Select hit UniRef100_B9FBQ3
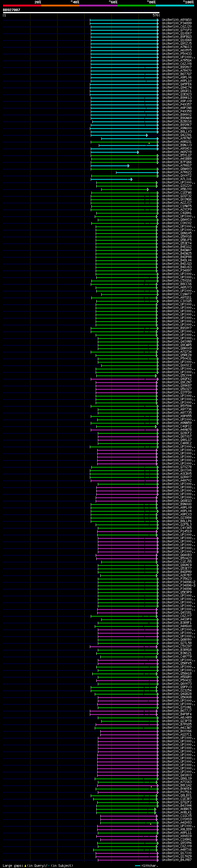Viewport: 197px width, 868px height. pyautogui.click(x=176, y=37)
